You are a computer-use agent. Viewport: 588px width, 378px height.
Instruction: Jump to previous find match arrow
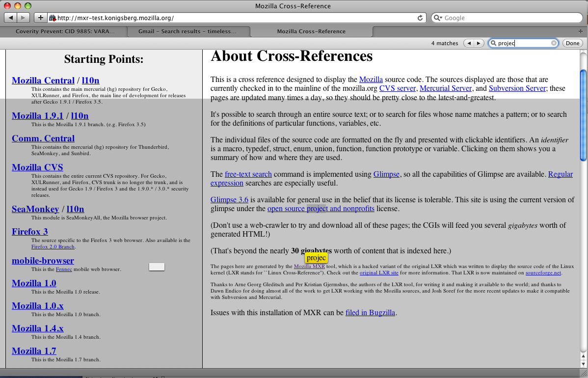coord(469,43)
